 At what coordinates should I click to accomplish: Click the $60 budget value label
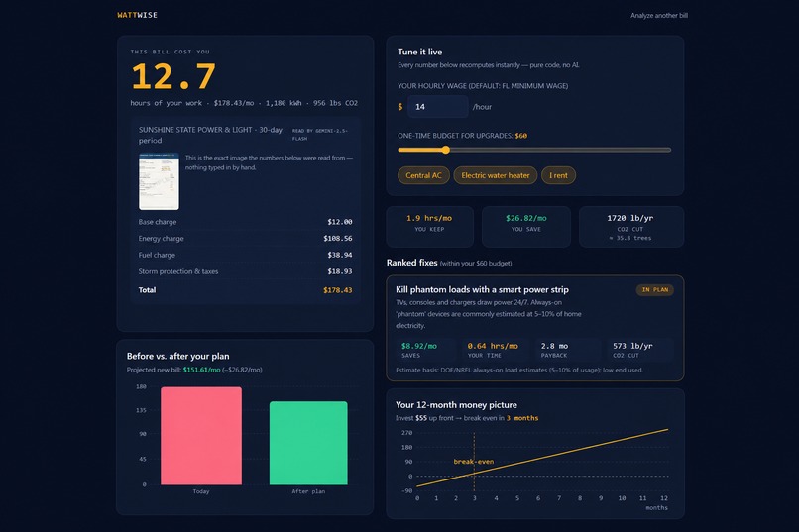coord(520,136)
